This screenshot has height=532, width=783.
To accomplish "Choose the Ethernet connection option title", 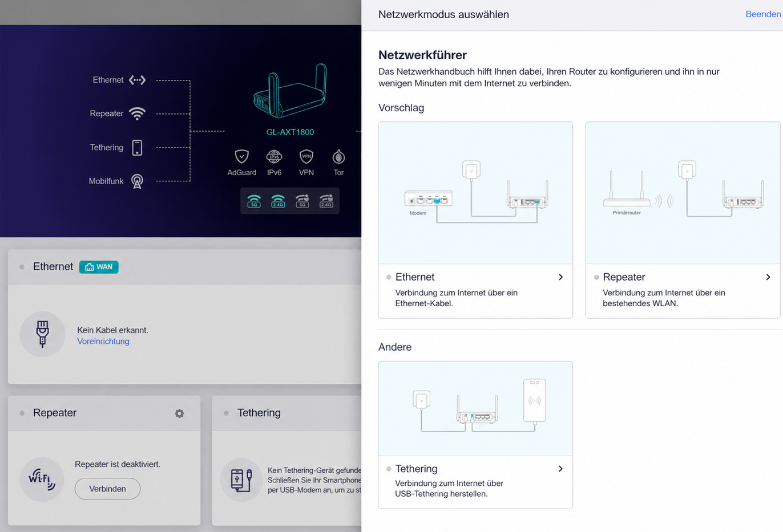I will point(415,277).
